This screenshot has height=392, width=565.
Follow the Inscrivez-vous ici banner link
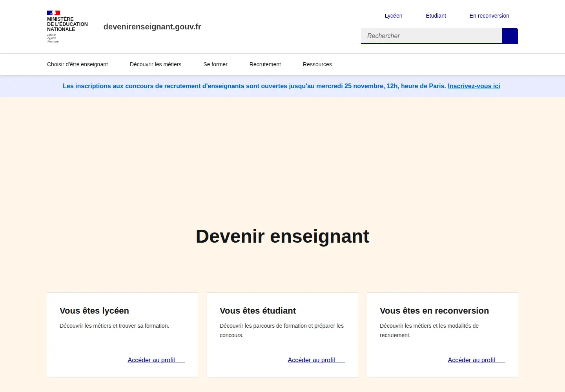coord(474,86)
